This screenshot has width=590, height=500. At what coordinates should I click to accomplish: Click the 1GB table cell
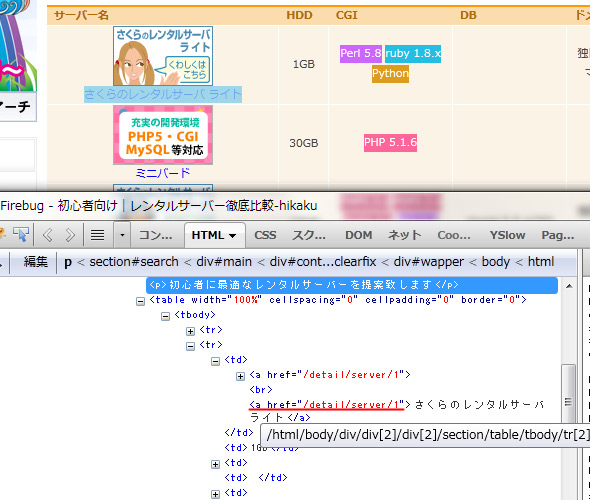pyautogui.click(x=304, y=64)
